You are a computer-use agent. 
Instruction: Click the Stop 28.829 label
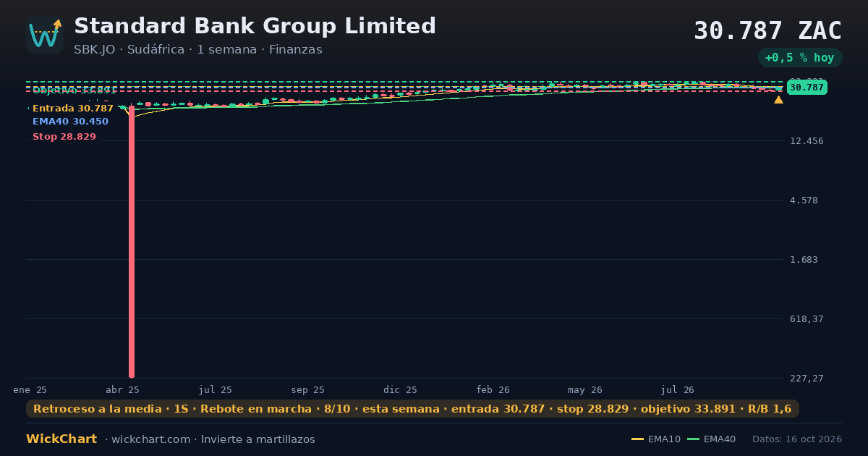pos(64,137)
